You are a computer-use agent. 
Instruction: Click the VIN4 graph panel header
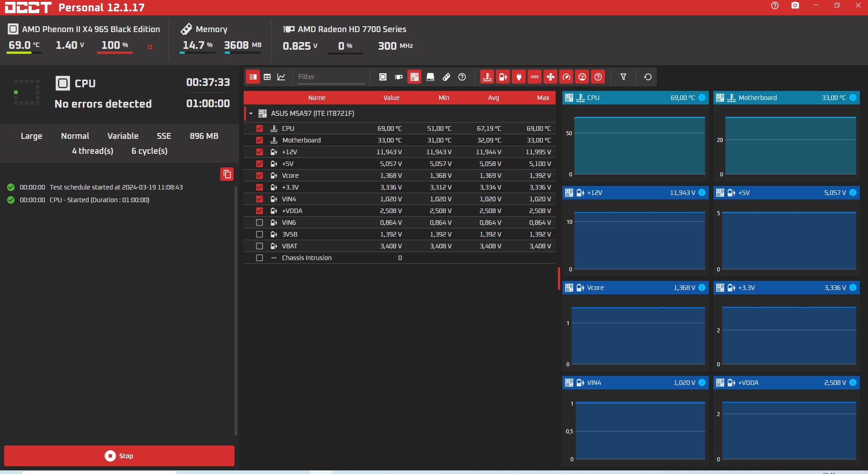[x=636, y=383]
